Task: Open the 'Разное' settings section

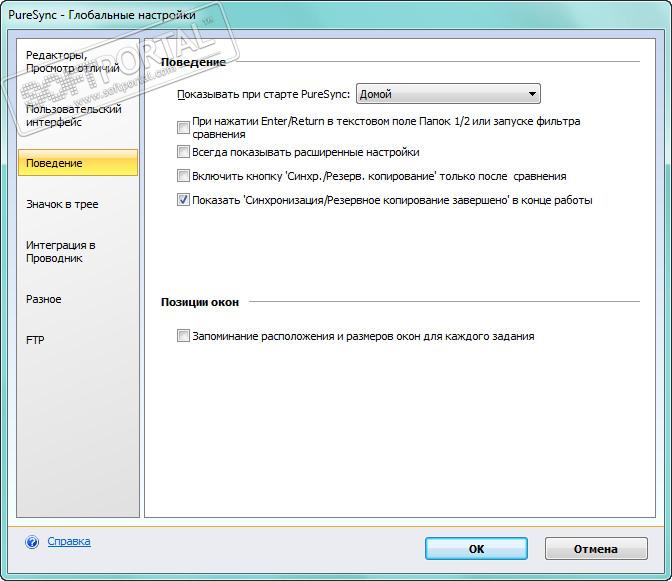Action: click(44, 299)
